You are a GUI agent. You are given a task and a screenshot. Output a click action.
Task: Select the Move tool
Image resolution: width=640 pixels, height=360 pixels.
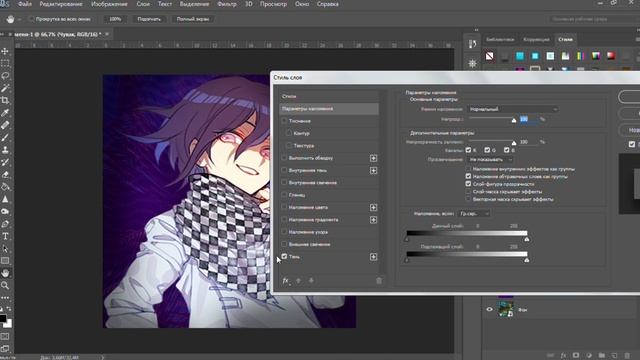point(5,51)
